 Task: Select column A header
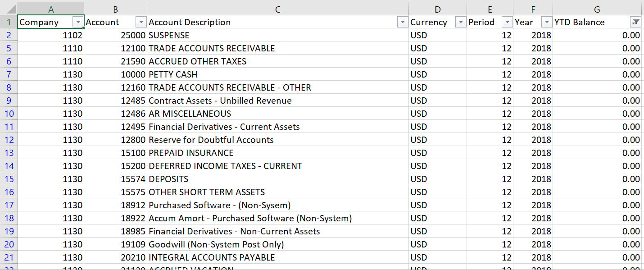click(51, 9)
